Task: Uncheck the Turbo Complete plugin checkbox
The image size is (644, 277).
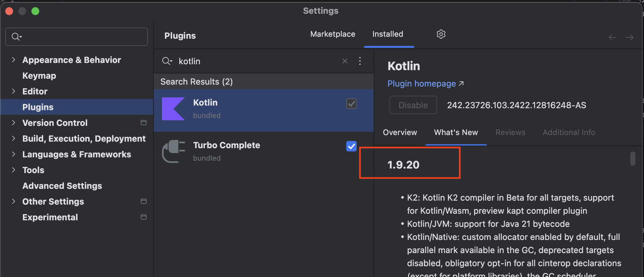Action: [351, 146]
